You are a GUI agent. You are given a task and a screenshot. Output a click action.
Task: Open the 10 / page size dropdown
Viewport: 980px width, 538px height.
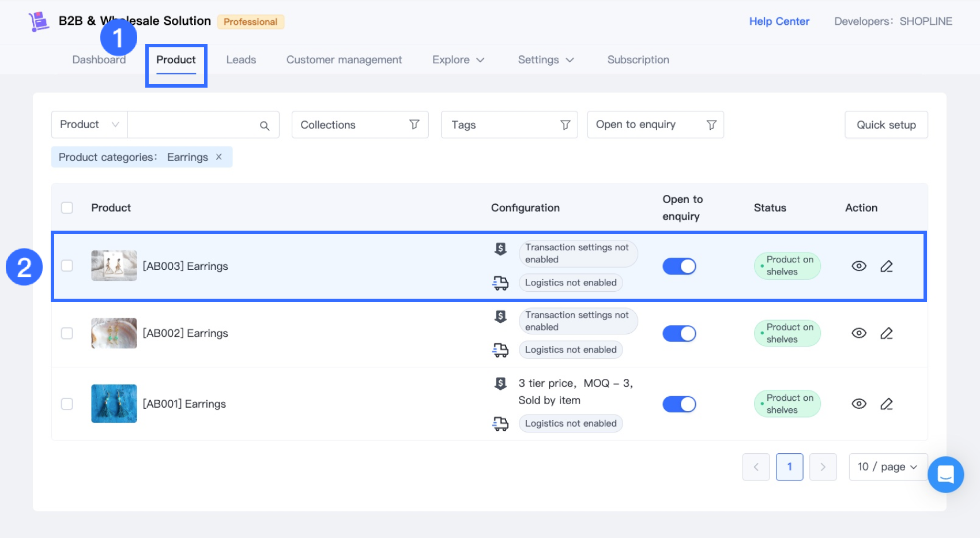[887, 467]
